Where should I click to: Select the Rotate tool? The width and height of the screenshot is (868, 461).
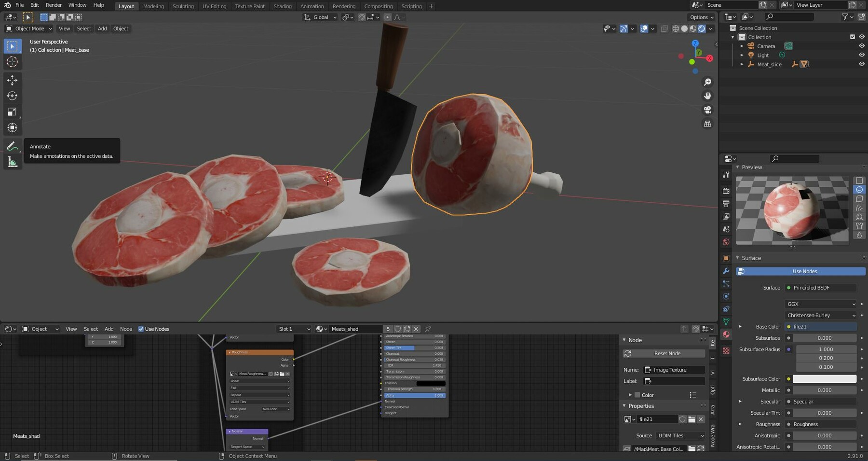point(12,96)
